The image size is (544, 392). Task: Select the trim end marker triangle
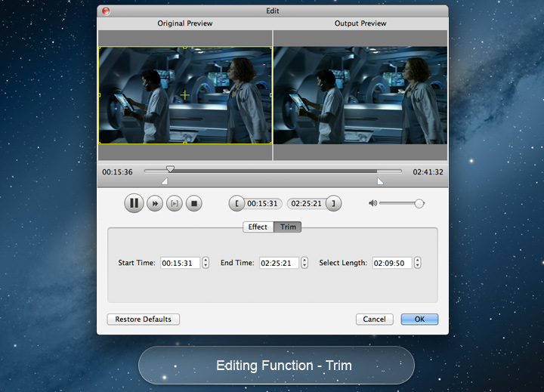tap(380, 181)
